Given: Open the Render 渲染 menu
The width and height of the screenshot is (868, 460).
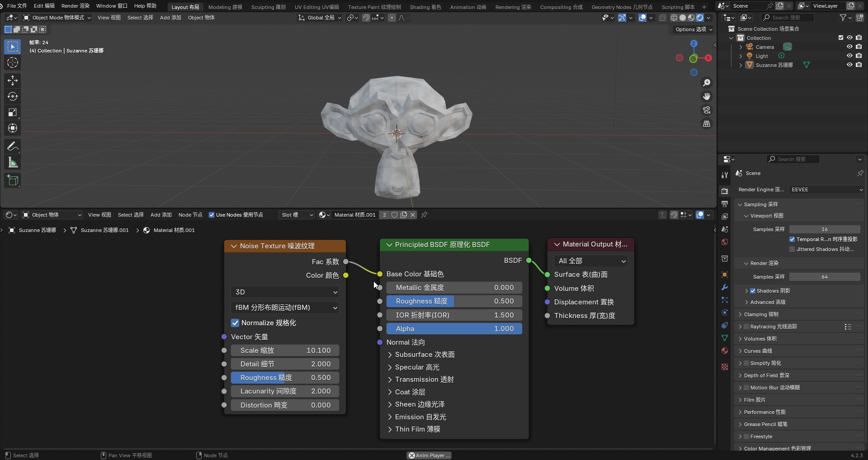Looking at the screenshot, I should point(75,6).
